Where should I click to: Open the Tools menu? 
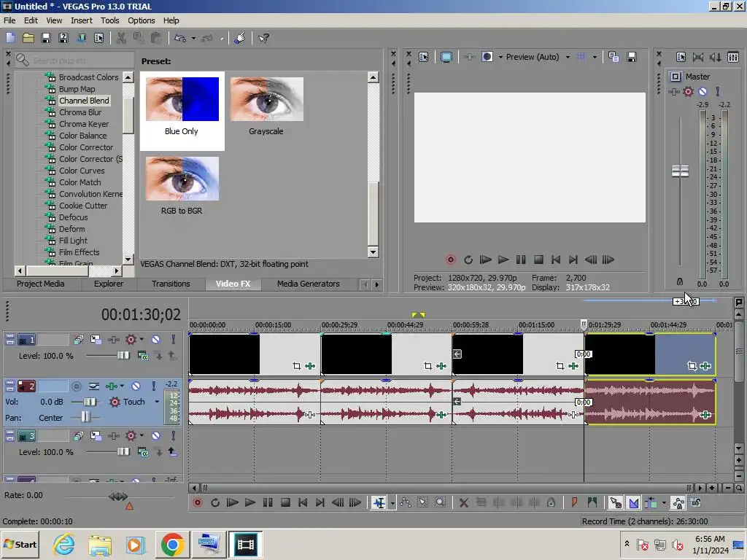(109, 20)
